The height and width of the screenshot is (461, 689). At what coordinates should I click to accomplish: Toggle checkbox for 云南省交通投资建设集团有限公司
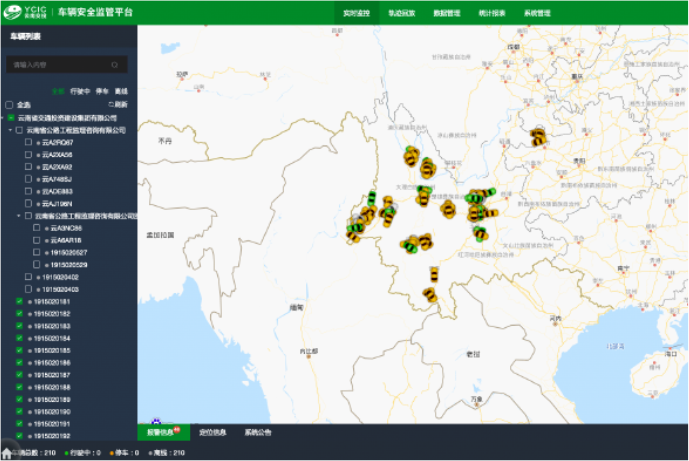point(11,118)
